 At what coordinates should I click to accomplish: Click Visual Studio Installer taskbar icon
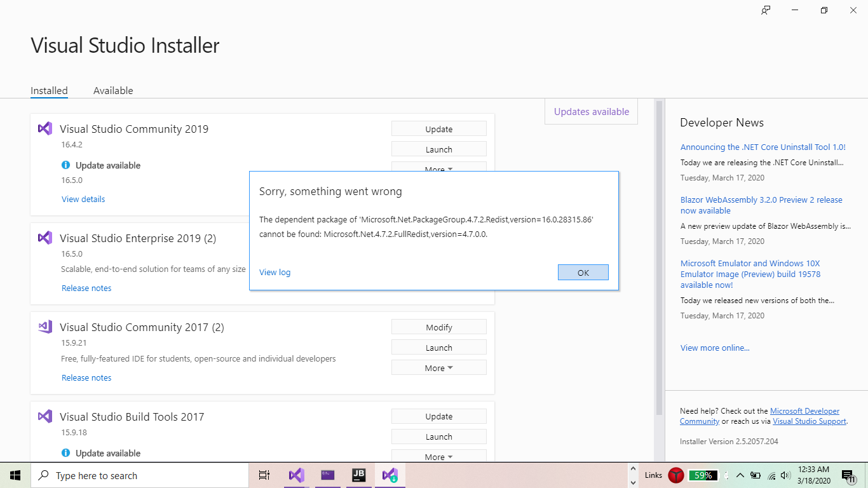tap(390, 475)
